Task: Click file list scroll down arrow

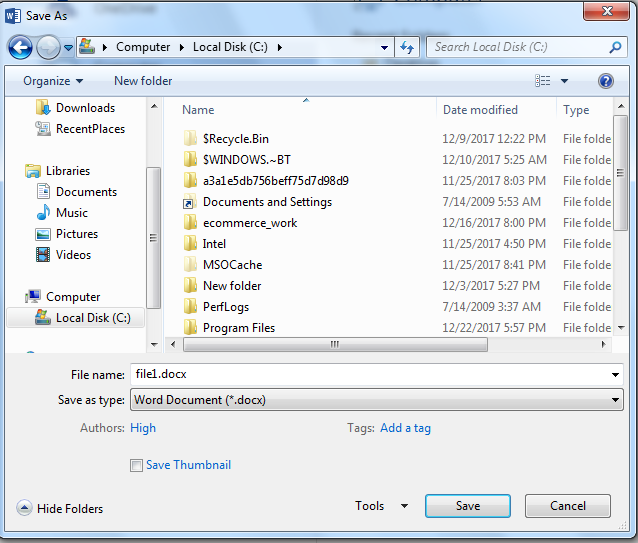Action: tap(621, 327)
